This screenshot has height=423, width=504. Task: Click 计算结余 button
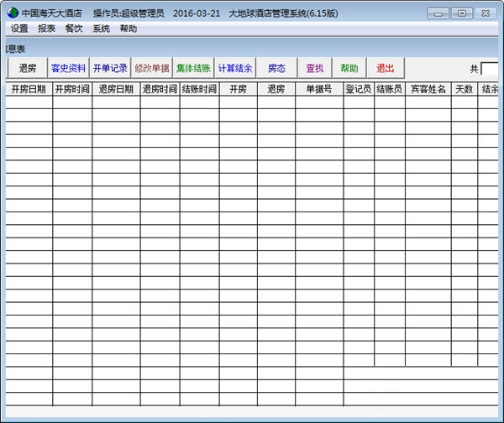[x=235, y=68]
